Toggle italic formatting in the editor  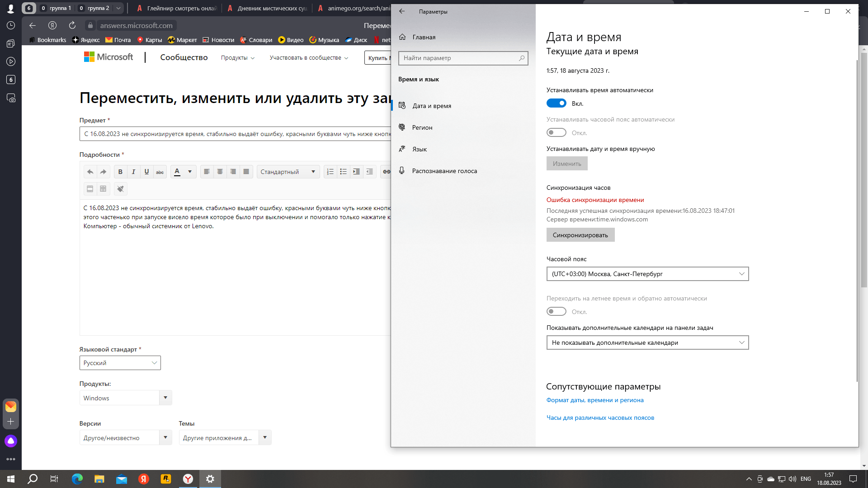coord(133,172)
